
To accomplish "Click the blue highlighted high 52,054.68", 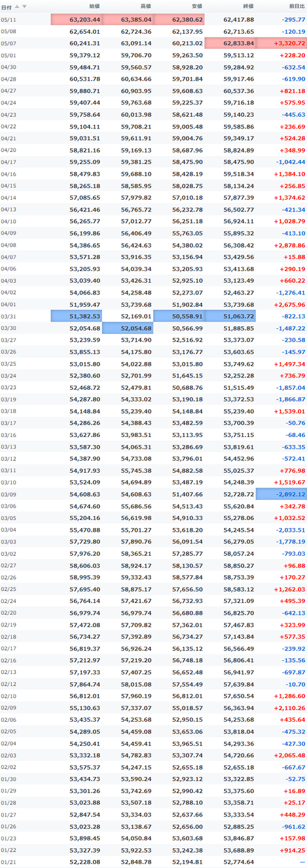I will [x=128, y=327].
